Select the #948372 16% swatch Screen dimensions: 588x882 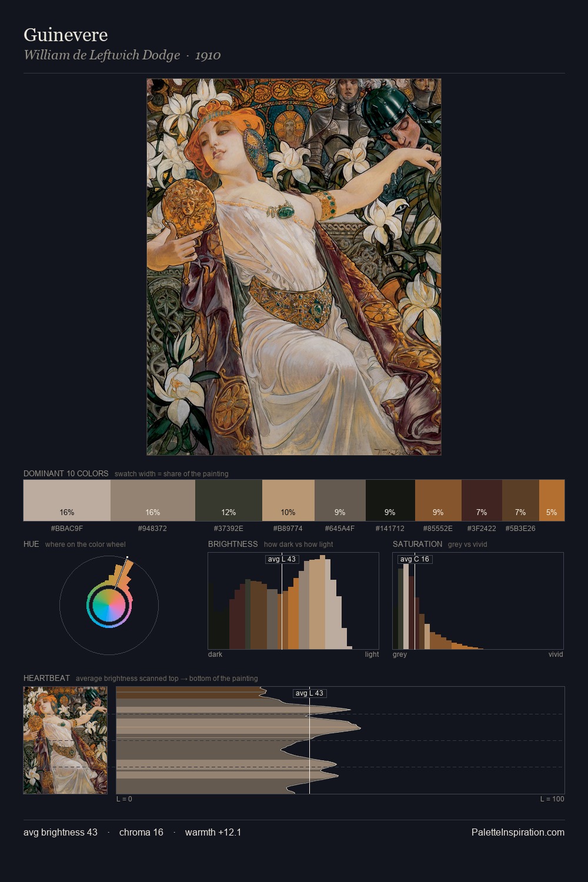point(153,500)
